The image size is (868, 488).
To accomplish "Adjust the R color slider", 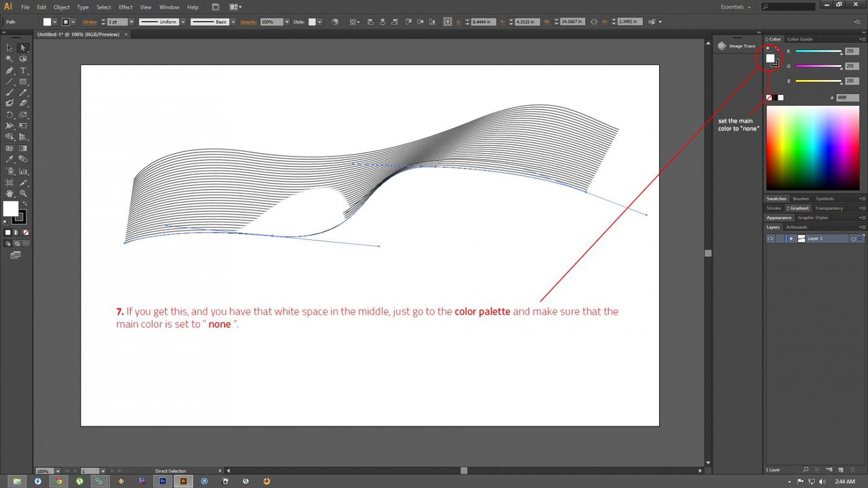I will pos(818,52).
